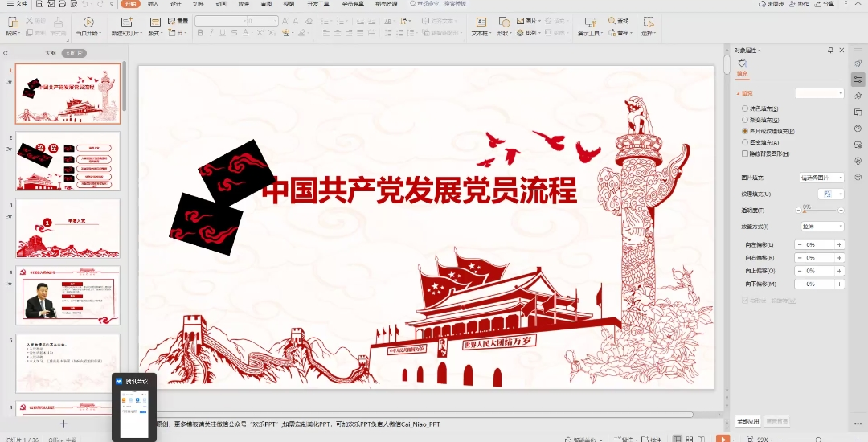Click the zoom slider in status bar
The height and width of the screenshot is (442, 868).
point(819,440)
